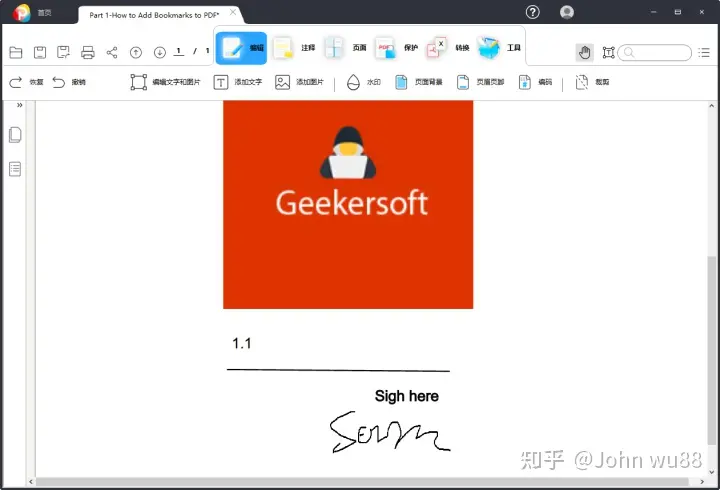Open the list menu icon beside search
The image size is (720, 490).
pyautogui.click(x=704, y=52)
